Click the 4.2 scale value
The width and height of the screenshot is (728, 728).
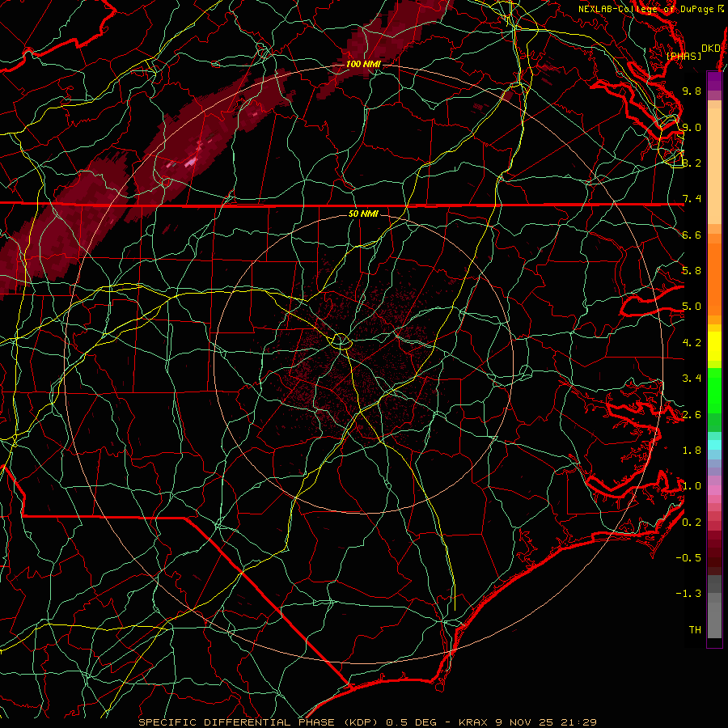(692, 343)
